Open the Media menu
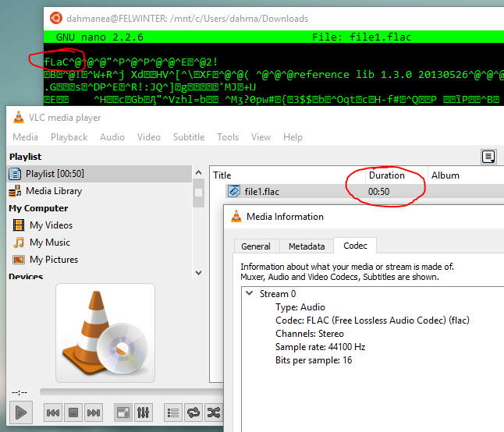 coord(26,137)
